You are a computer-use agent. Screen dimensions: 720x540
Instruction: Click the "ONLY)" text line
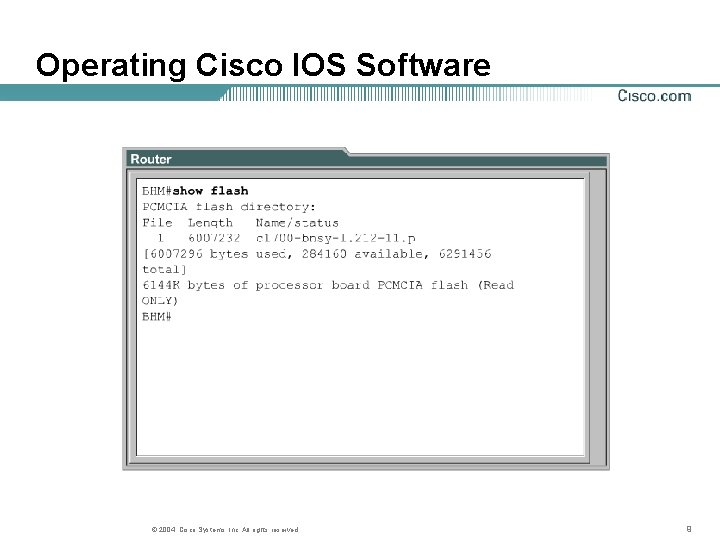click(x=160, y=301)
